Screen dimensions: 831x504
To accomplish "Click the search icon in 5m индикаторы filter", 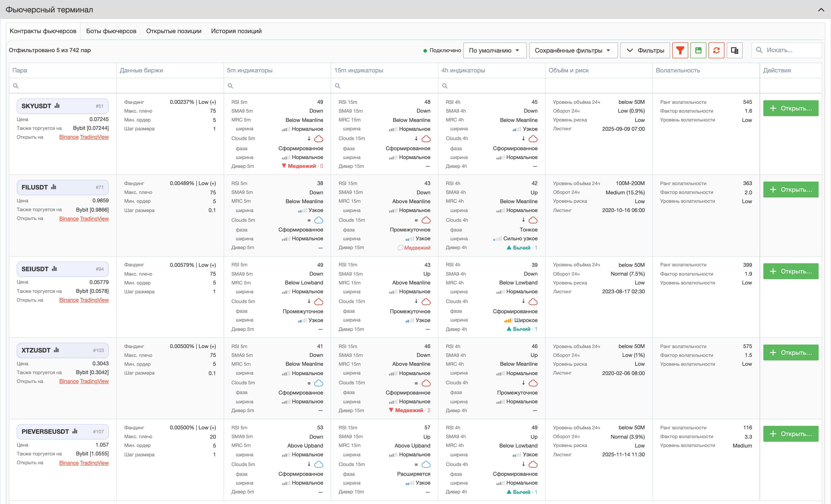I will pyautogui.click(x=230, y=86).
